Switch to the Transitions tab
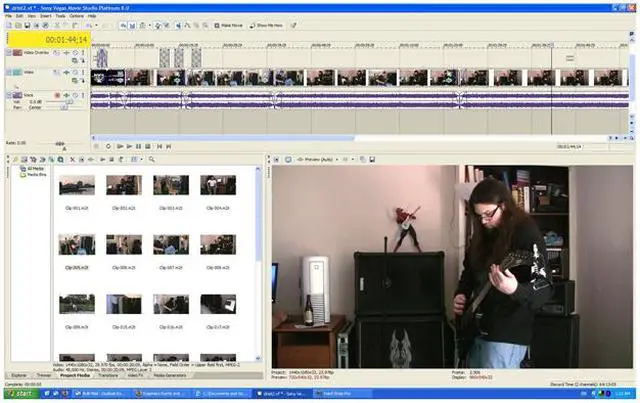The width and height of the screenshot is (640, 403). click(106, 375)
